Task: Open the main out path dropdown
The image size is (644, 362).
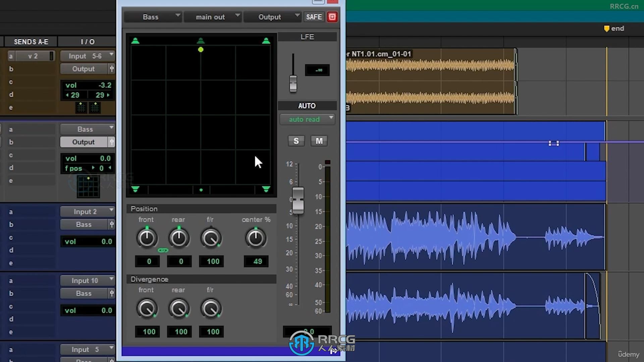Action: (x=213, y=17)
